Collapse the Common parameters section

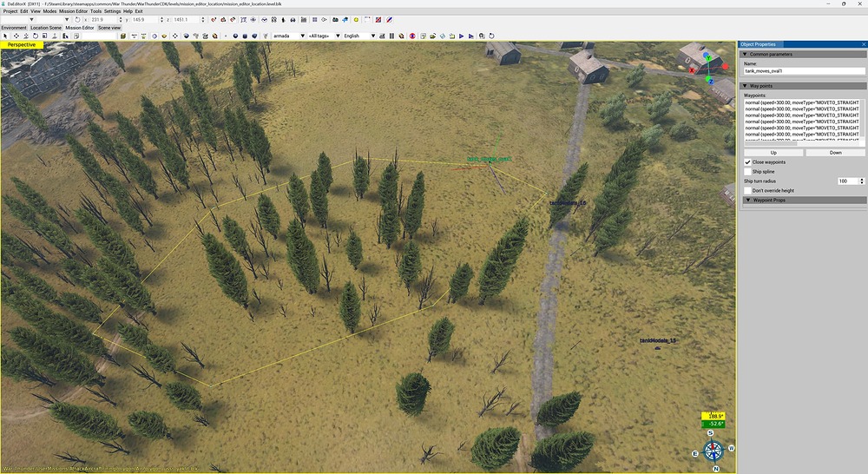pyautogui.click(x=744, y=54)
